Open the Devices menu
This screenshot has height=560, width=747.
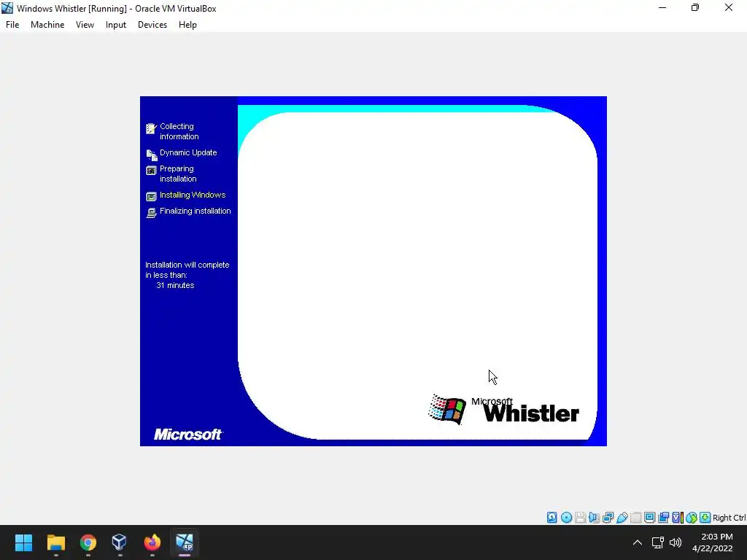(x=152, y=25)
